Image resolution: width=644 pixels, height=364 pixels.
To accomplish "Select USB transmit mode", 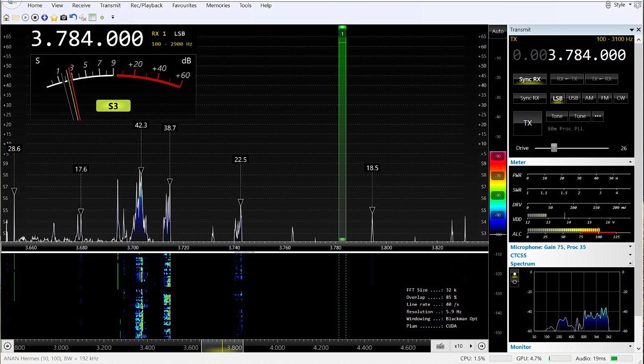I will pos(573,98).
